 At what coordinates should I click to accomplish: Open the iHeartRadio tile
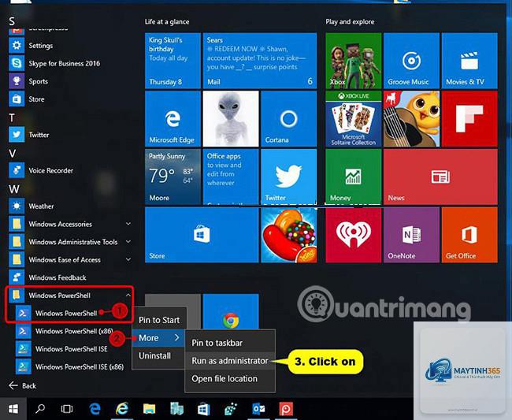pyautogui.click(x=354, y=235)
